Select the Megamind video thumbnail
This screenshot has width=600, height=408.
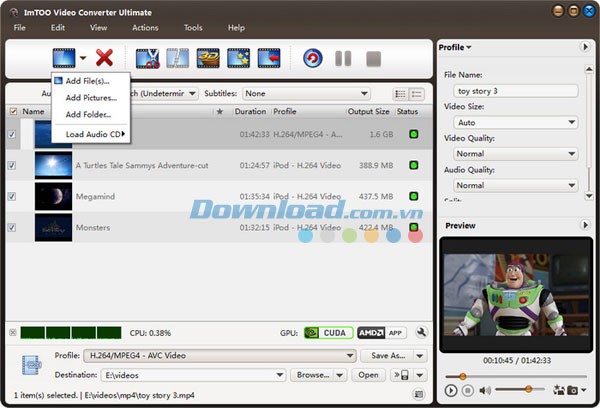click(53, 196)
